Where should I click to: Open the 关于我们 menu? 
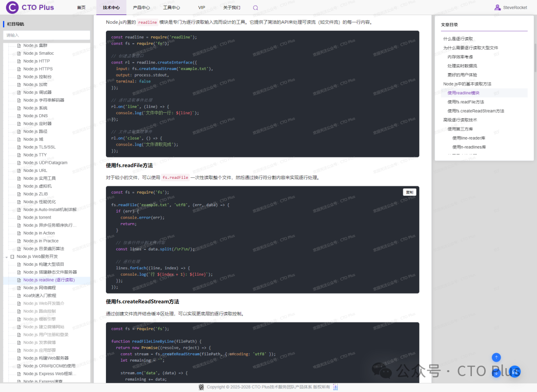click(x=232, y=7)
